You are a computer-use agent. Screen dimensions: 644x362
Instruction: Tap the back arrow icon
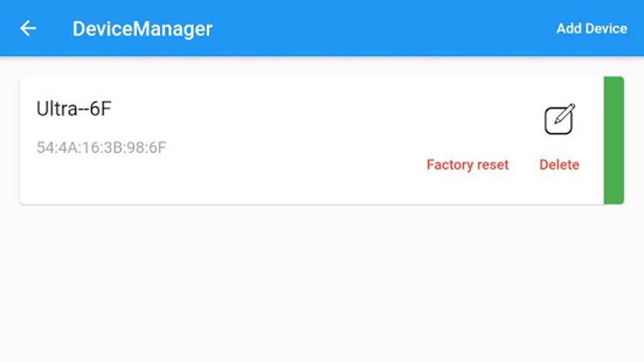(28, 28)
